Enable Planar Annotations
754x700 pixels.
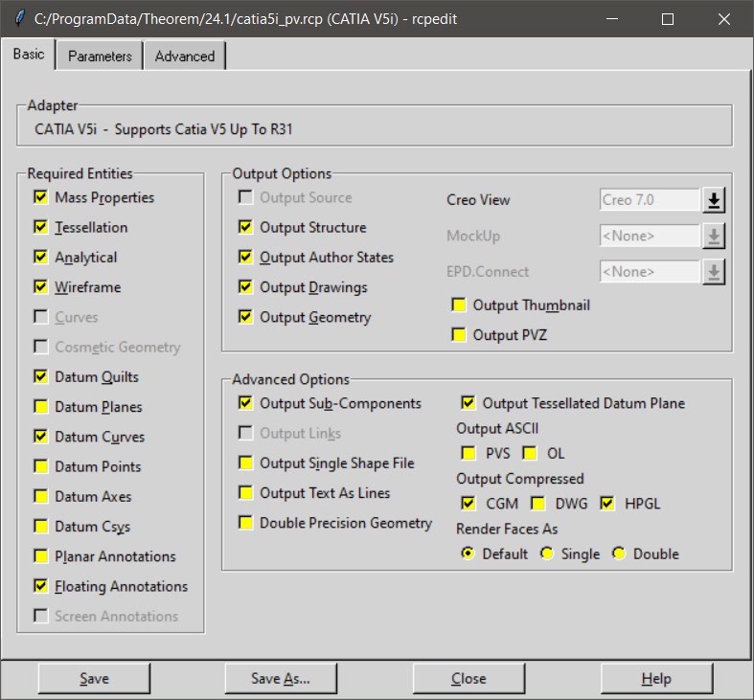pyautogui.click(x=41, y=556)
